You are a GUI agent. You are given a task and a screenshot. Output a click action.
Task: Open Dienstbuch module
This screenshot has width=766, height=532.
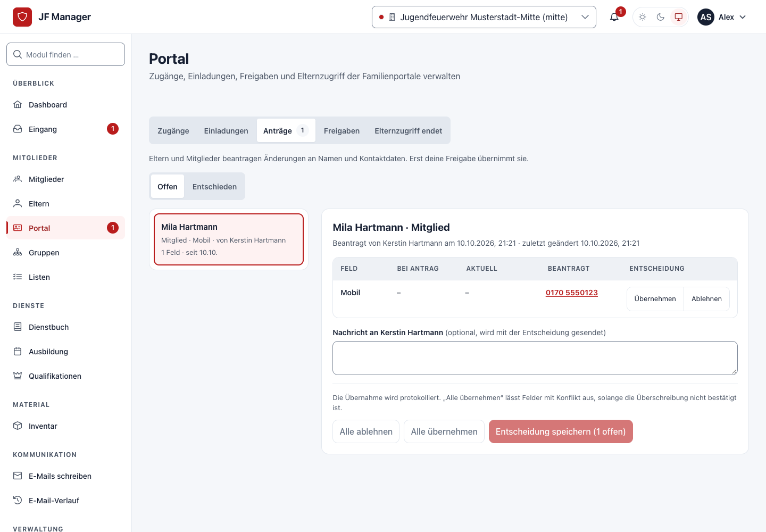(x=65, y=327)
